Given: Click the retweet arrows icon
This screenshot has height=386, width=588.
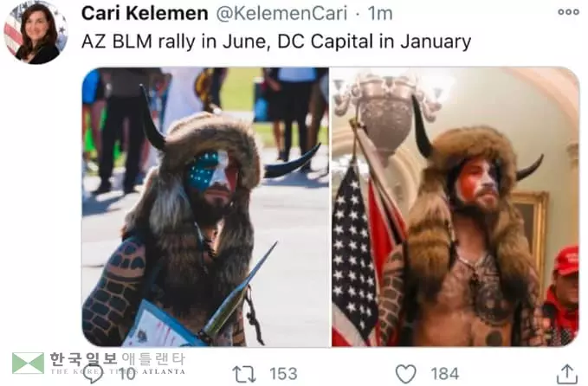Looking at the screenshot, I should (x=244, y=374).
